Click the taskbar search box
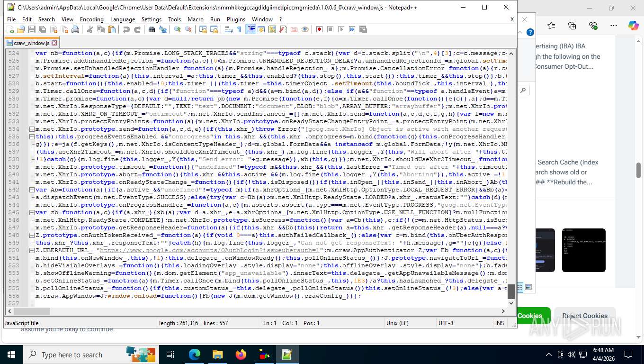644x364 pixels. 90,355
